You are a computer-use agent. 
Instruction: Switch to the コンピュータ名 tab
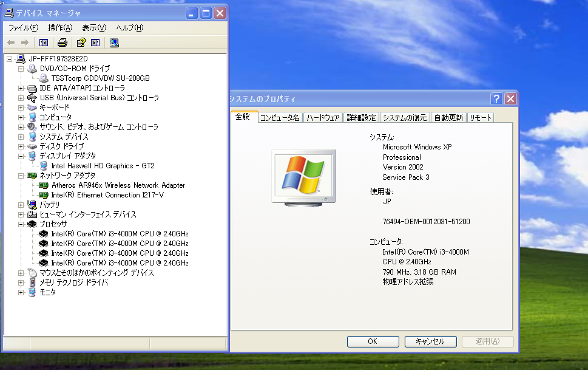pos(280,118)
